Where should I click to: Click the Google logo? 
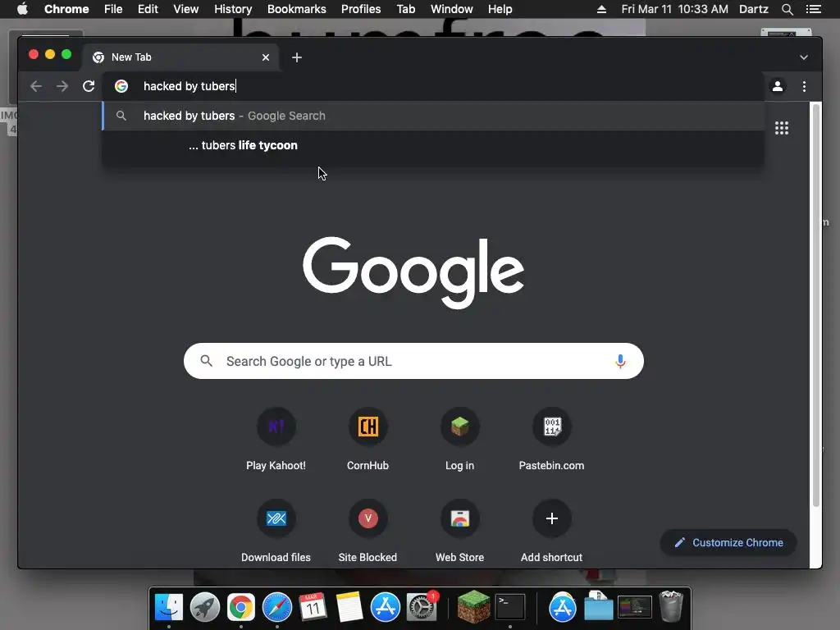click(413, 272)
